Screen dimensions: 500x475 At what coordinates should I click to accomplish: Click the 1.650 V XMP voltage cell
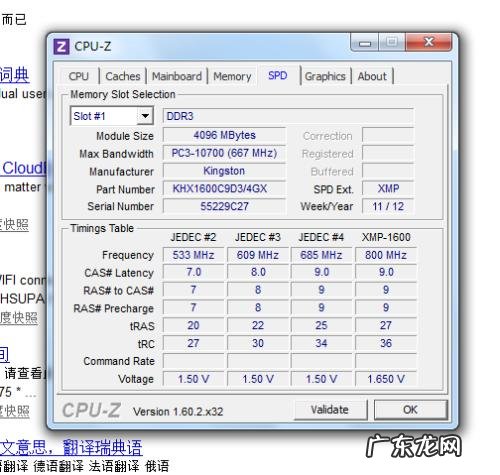[386, 379]
